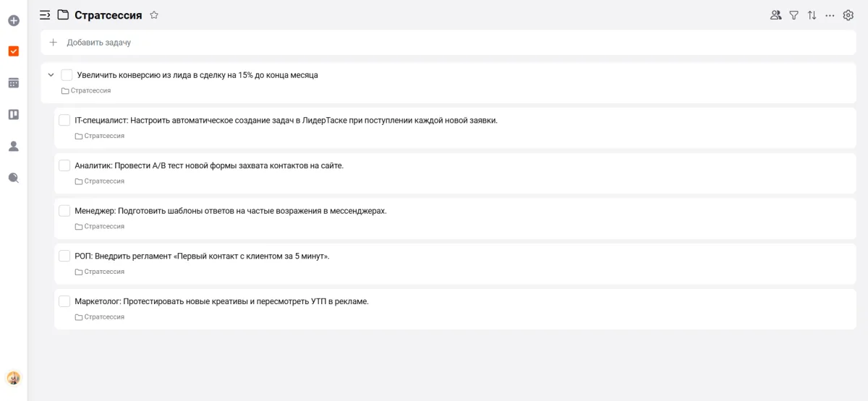Image resolution: width=868 pixels, height=401 pixels.
Task: Collapse the Увеличить конверсию parent task
Action: point(51,75)
